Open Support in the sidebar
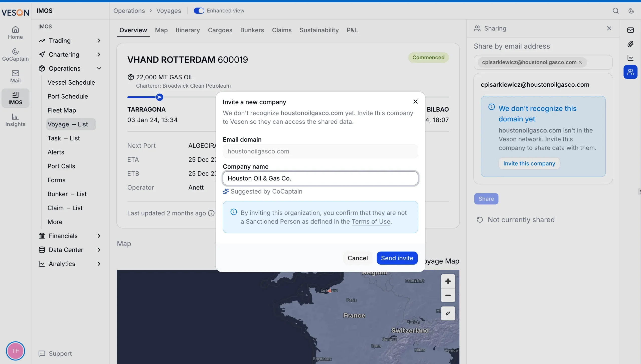 [x=55, y=353]
